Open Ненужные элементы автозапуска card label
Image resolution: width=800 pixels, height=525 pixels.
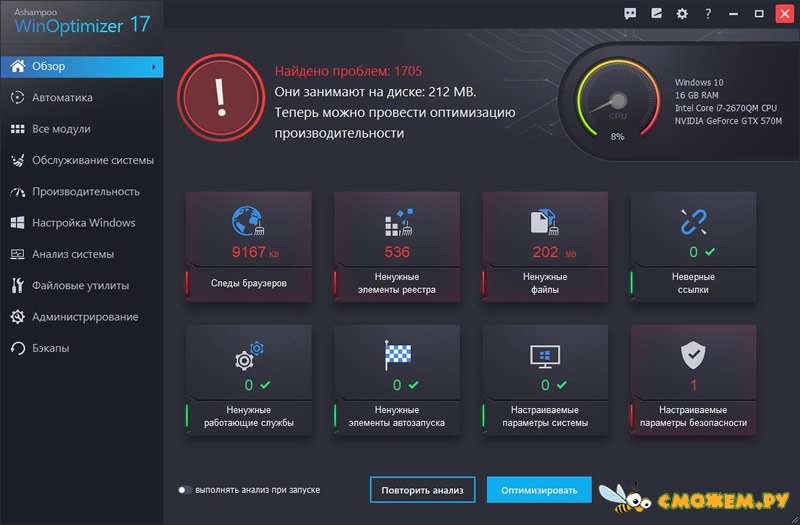396,416
